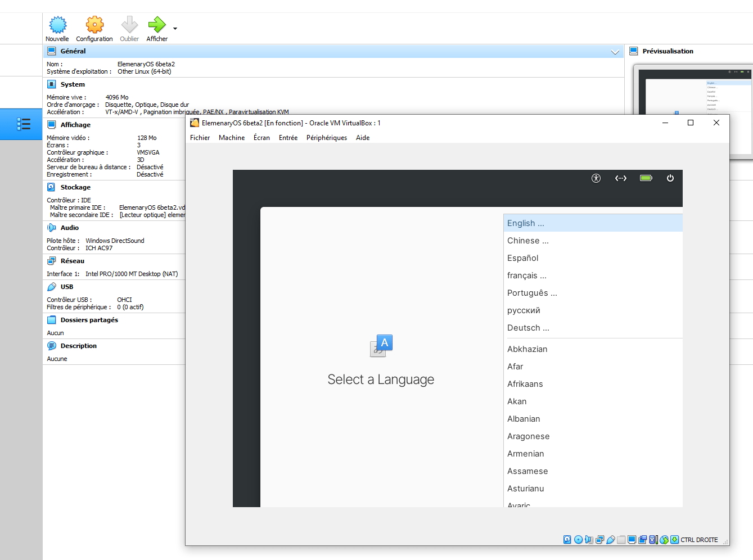Click the recording status bar icon
The image size is (753, 560).
pos(642,540)
